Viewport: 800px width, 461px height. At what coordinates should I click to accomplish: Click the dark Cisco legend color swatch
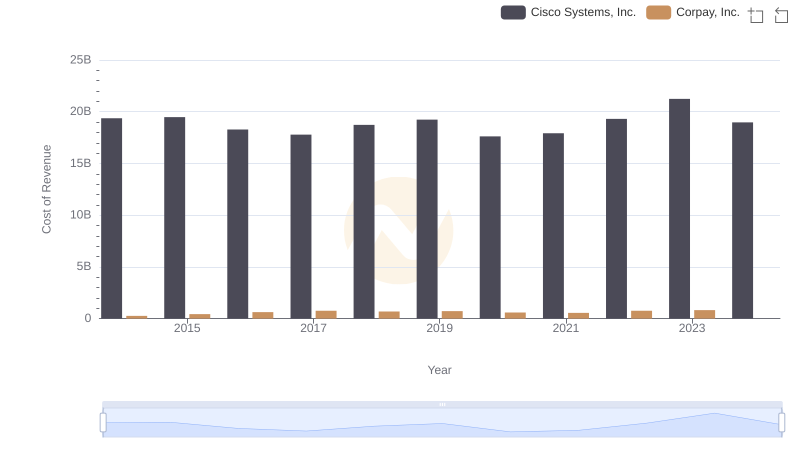(513, 12)
